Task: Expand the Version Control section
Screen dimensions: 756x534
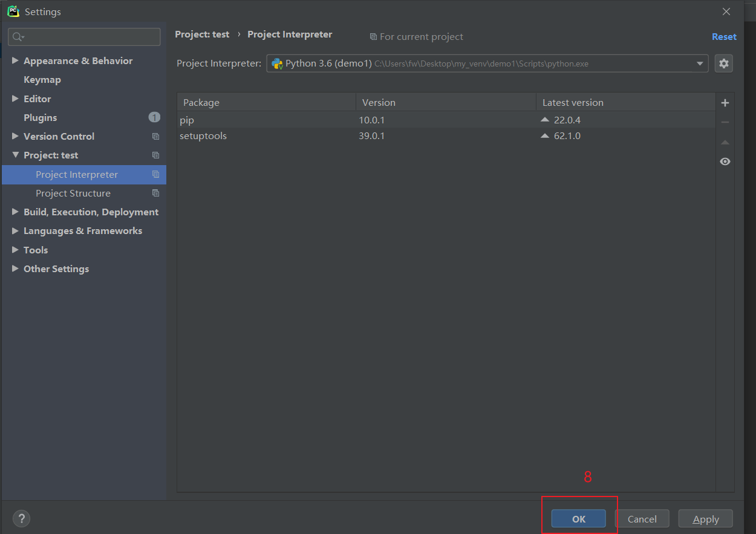Action: (15, 136)
